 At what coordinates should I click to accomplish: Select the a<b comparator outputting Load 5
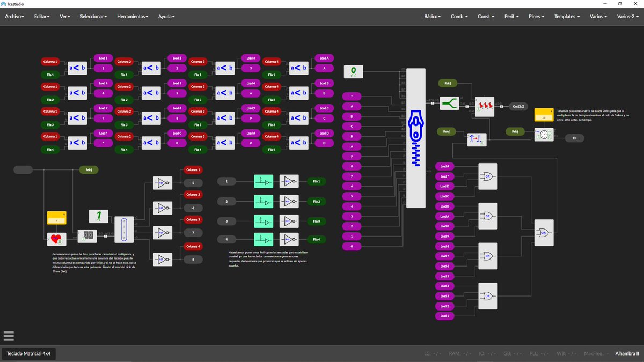[151, 93]
